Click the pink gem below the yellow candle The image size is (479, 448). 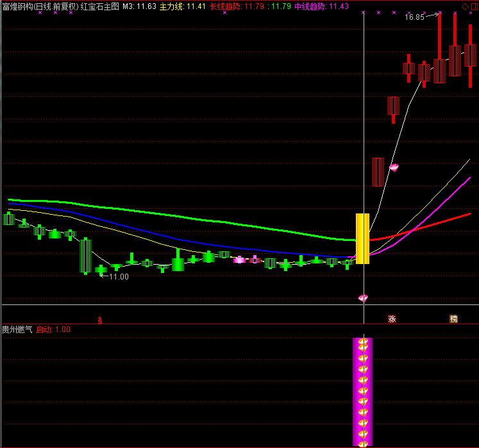pyautogui.click(x=363, y=297)
